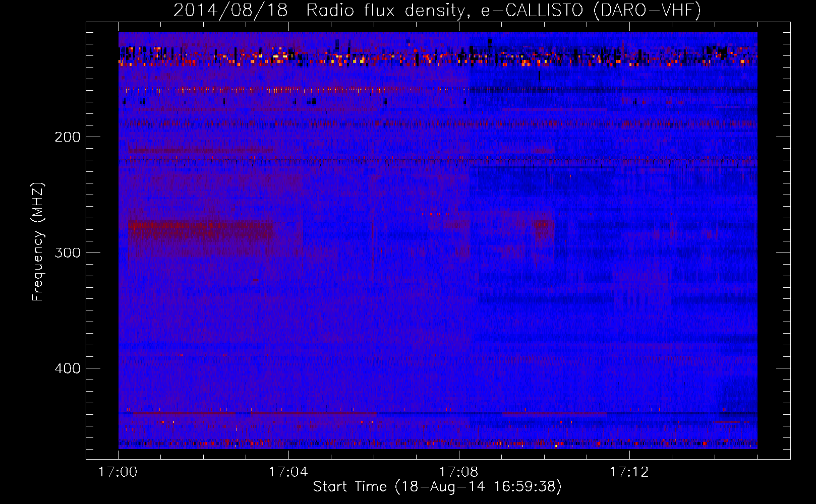Click the 'Start Time (18-Aug-14 16:59:38)' label
This screenshot has height=504, width=816.
(x=437, y=487)
